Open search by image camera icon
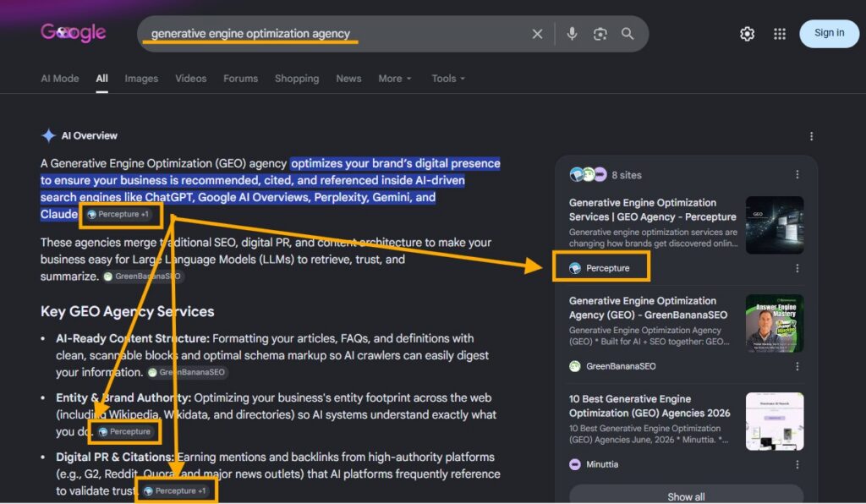The image size is (866, 504). (600, 34)
